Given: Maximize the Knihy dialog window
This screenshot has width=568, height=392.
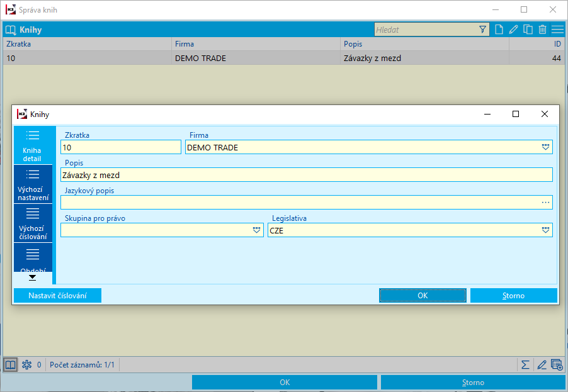Looking at the screenshot, I should (516, 114).
